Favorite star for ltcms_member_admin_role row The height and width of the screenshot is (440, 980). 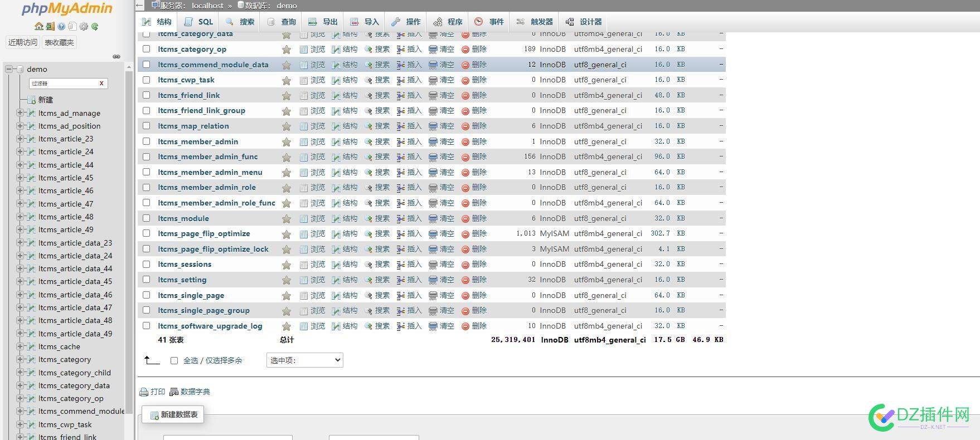(x=287, y=188)
